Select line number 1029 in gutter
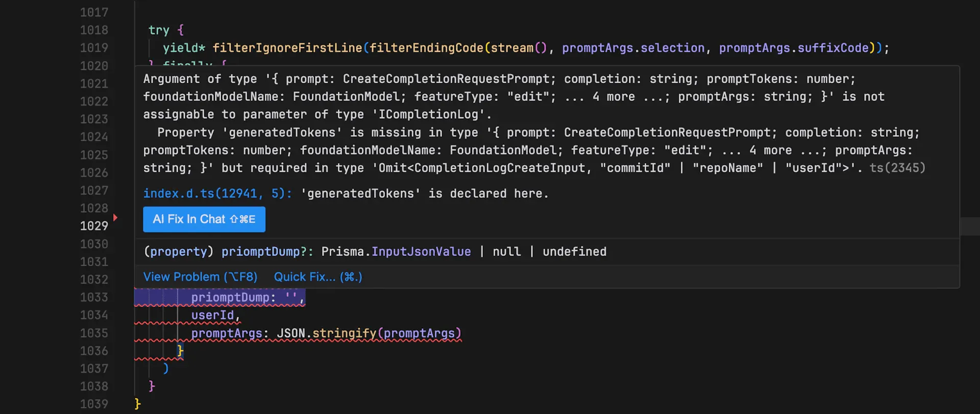The image size is (980, 414). coord(94,226)
